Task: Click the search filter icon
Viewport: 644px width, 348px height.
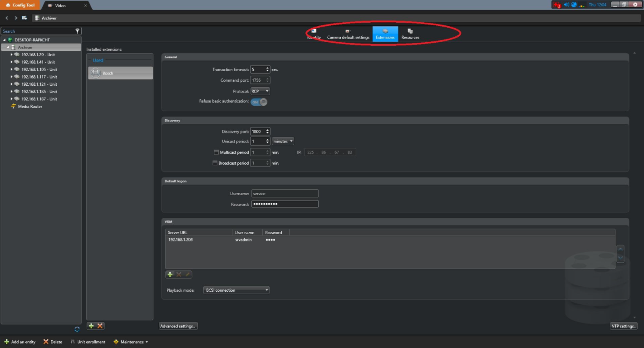Action: point(78,31)
